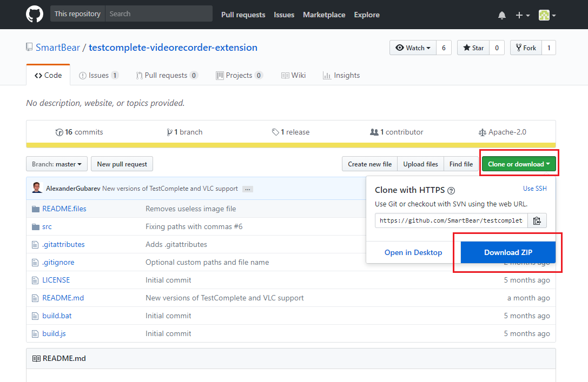Open the README.md file link
This screenshot has width=588, height=382.
pyautogui.click(x=63, y=298)
